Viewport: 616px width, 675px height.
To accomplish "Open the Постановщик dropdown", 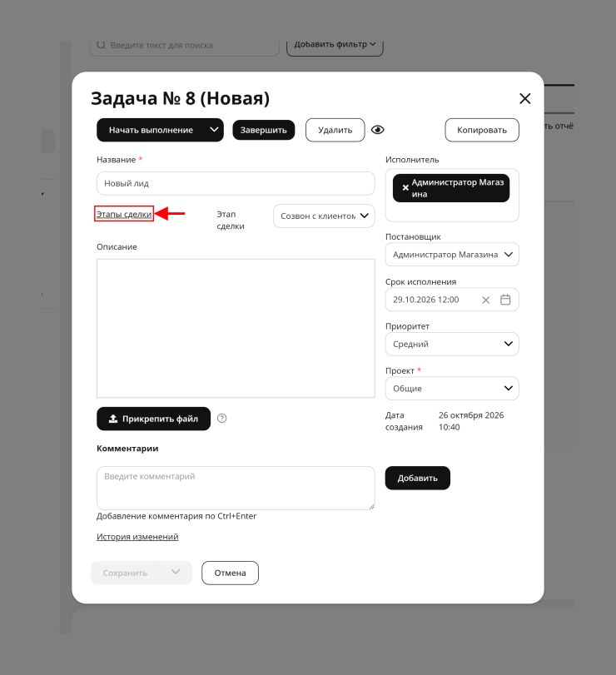I will 451,255.
